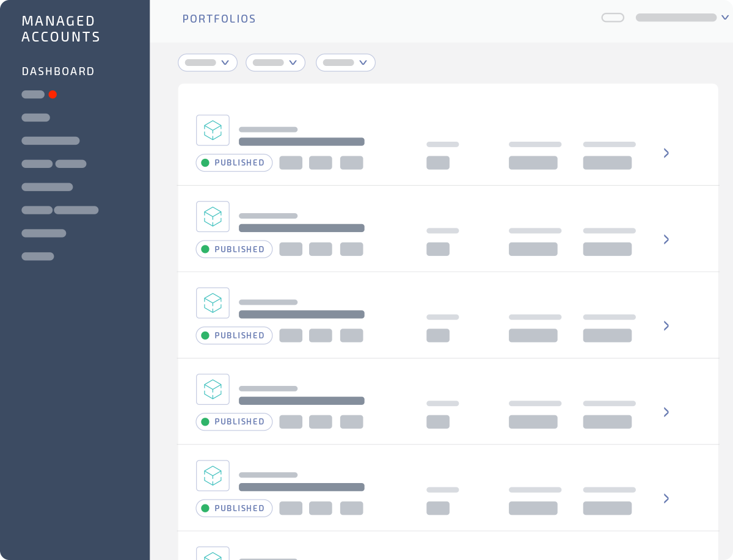Select the third portfolio's cube icon
The width and height of the screenshot is (733, 560).
213,303
